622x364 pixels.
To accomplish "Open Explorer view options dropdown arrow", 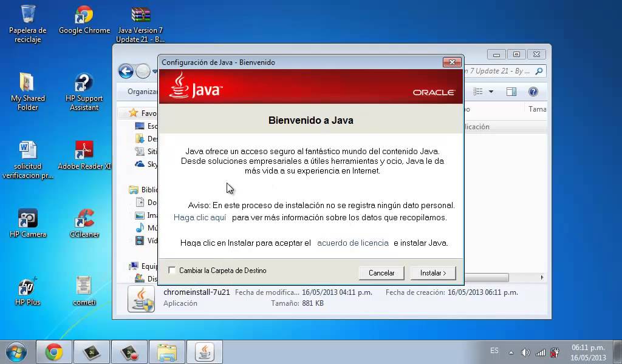I will (x=491, y=92).
